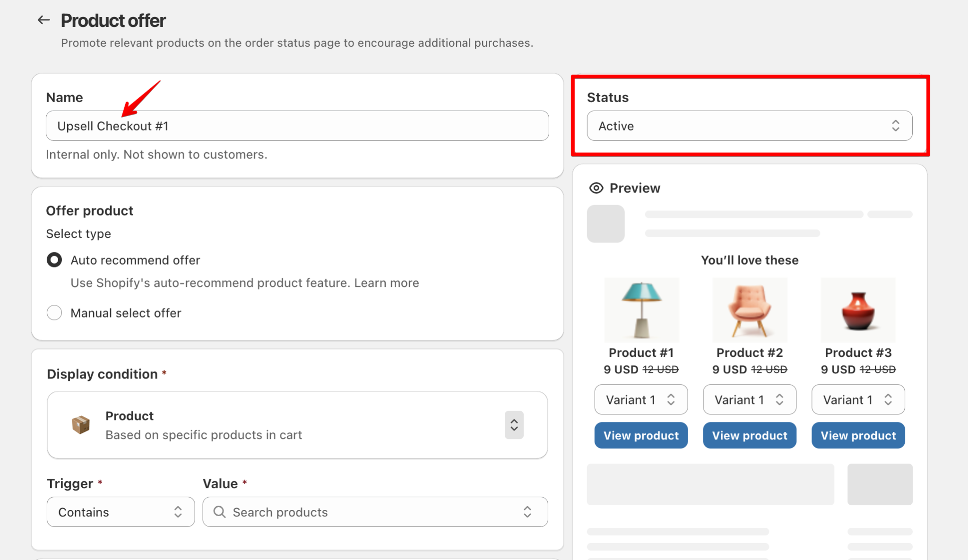The image size is (968, 560).
Task: Click the chevron on the Contains trigger box
Action: coord(178,512)
